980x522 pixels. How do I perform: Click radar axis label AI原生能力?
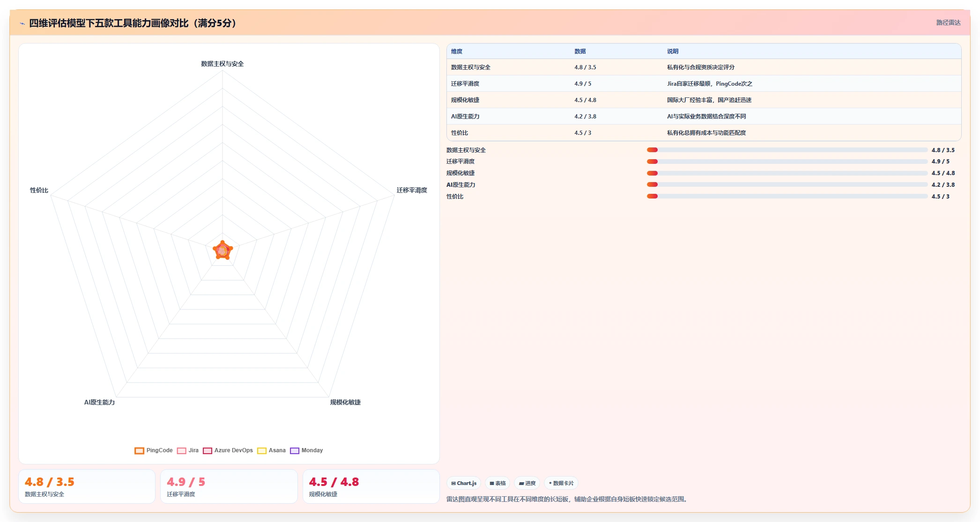tap(99, 402)
